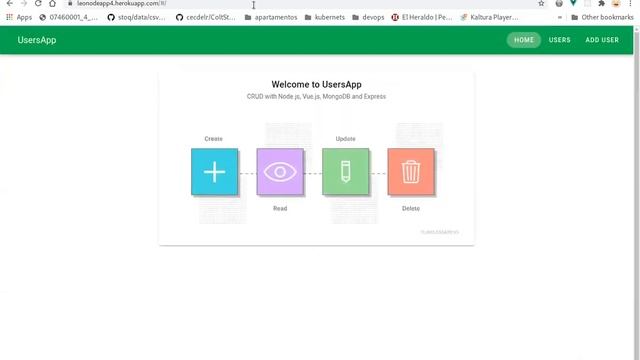Open the cecdelr/ColtSt GitHub bookmark
Screen dimensions: 640x360
pyautogui.click(x=206, y=17)
